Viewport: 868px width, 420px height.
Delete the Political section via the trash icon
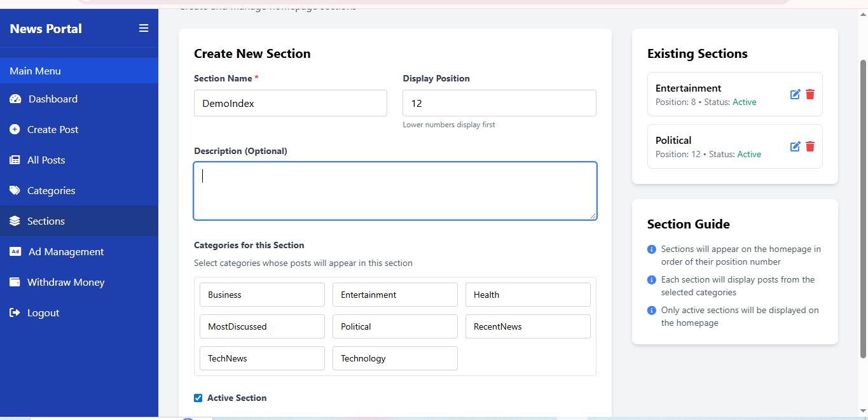pos(810,146)
